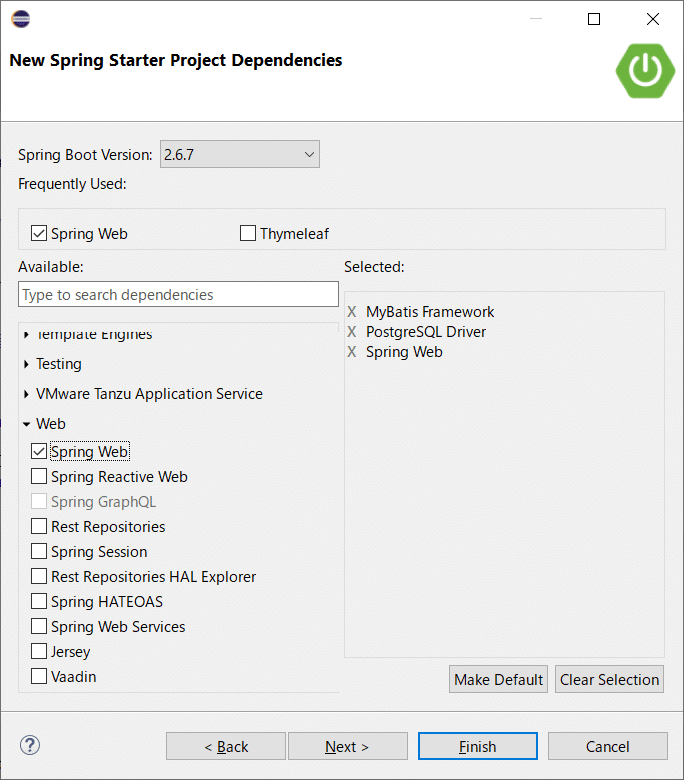This screenshot has width=684, height=780.
Task: Collapse the Web category
Action: tap(26, 424)
